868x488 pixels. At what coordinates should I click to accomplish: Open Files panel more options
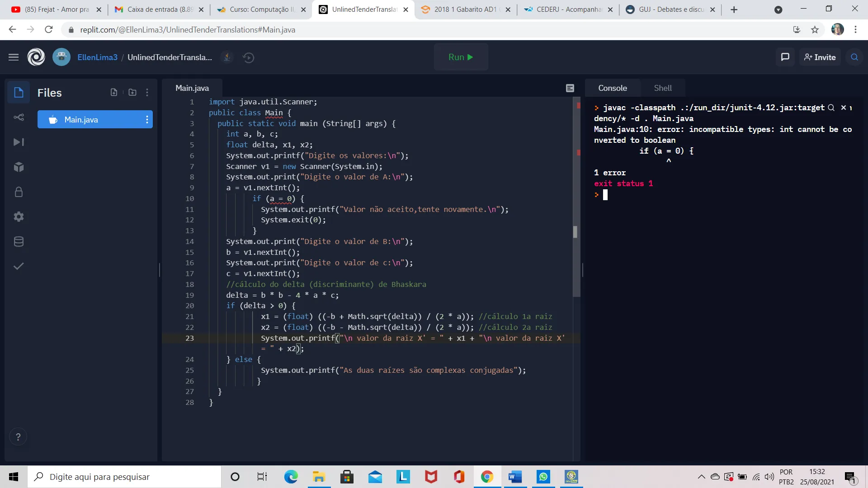tap(147, 93)
